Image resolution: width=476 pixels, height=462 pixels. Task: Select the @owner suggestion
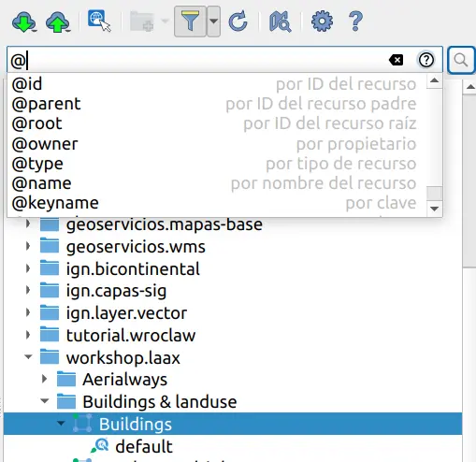tap(216, 144)
